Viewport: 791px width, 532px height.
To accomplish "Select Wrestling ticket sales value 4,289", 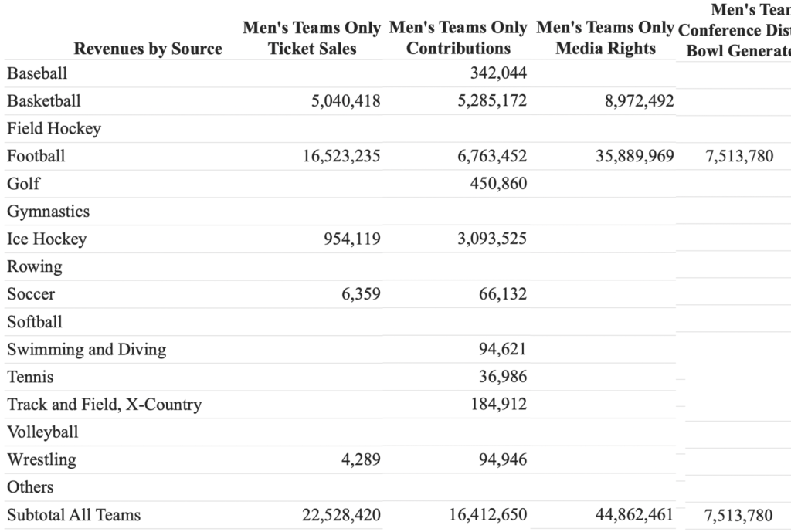I will tap(360, 460).
